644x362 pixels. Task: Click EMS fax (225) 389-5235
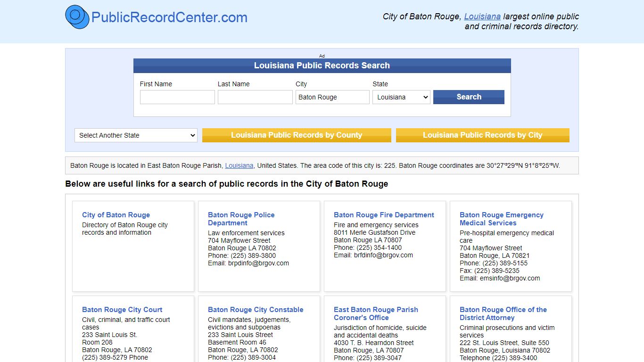coord(497,271)
